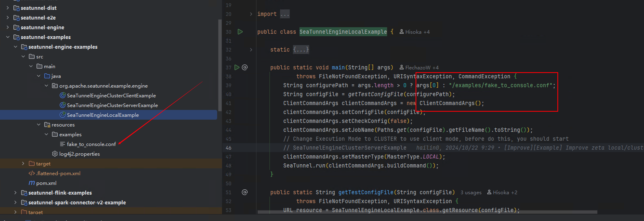Select the seatunnel-dist module folder icon
Image resolution: width=644 pixels, height=221 pixels.
coord(16,8)
